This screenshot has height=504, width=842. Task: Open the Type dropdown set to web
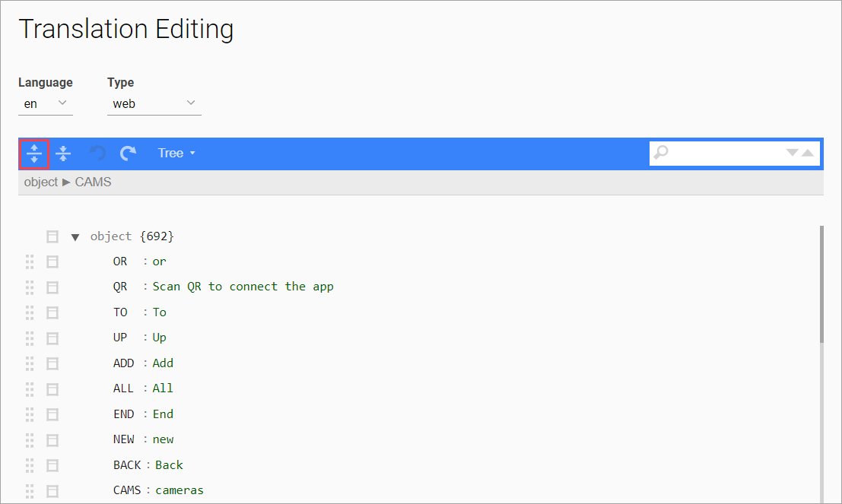[154, 103]
